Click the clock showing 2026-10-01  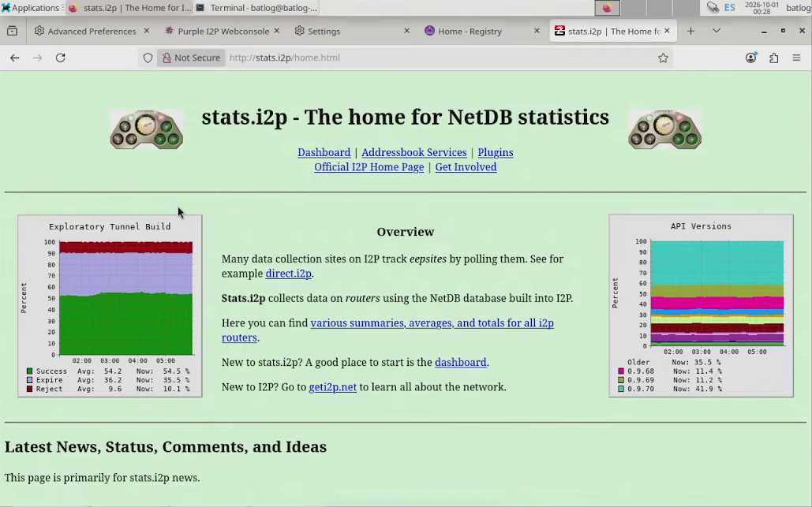761,8
